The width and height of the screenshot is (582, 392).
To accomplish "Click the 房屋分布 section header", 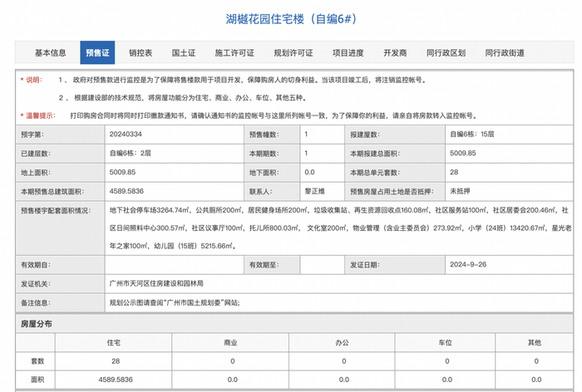I will (x=36, y=325).
